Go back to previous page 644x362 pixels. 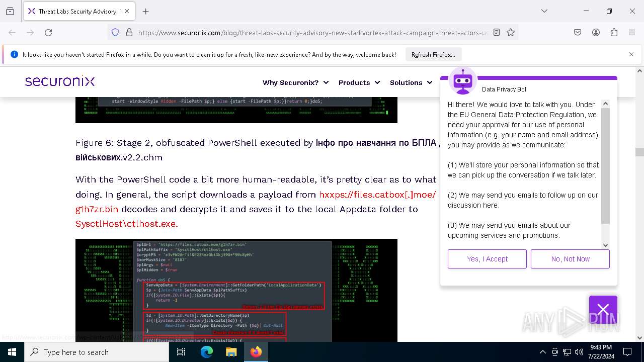pos(12,32)
